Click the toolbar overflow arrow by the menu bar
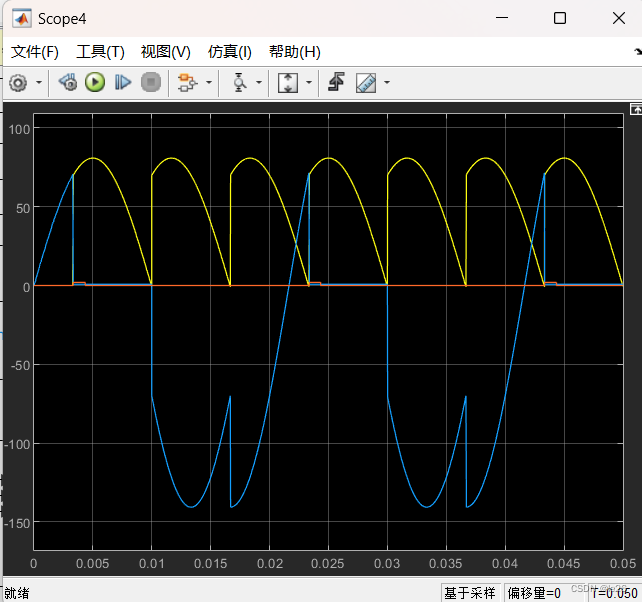This screenshot has width=642, height=602. pyautogui.click(x=638, y=52)
